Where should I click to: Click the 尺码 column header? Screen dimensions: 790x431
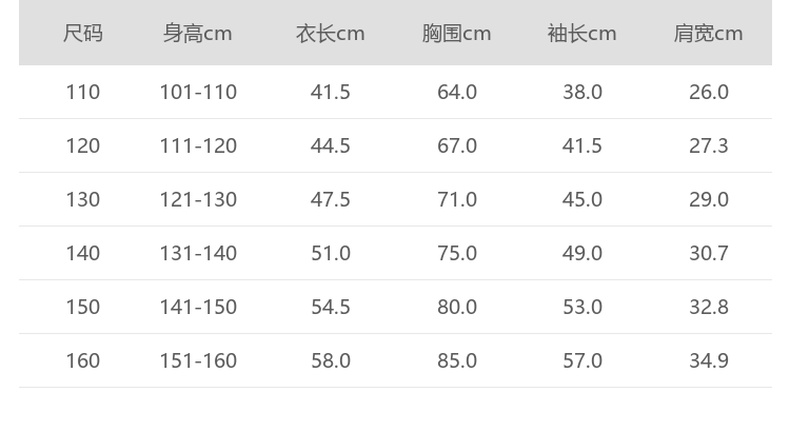tap(83, 34)
